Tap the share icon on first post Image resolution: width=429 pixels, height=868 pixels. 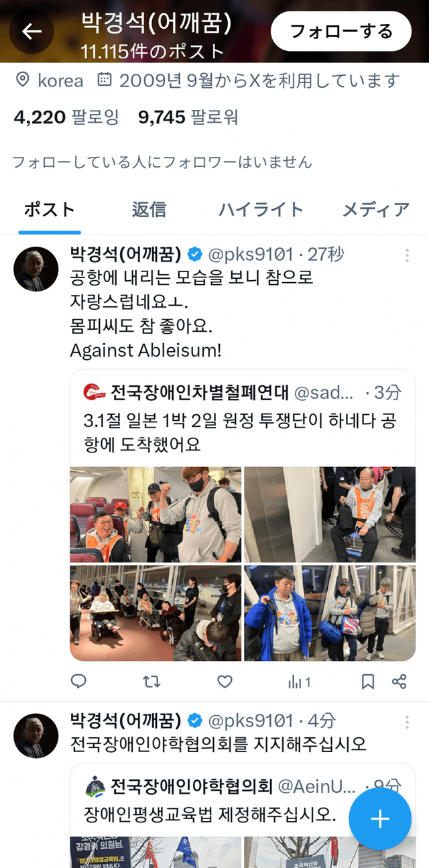pos(400,682)
